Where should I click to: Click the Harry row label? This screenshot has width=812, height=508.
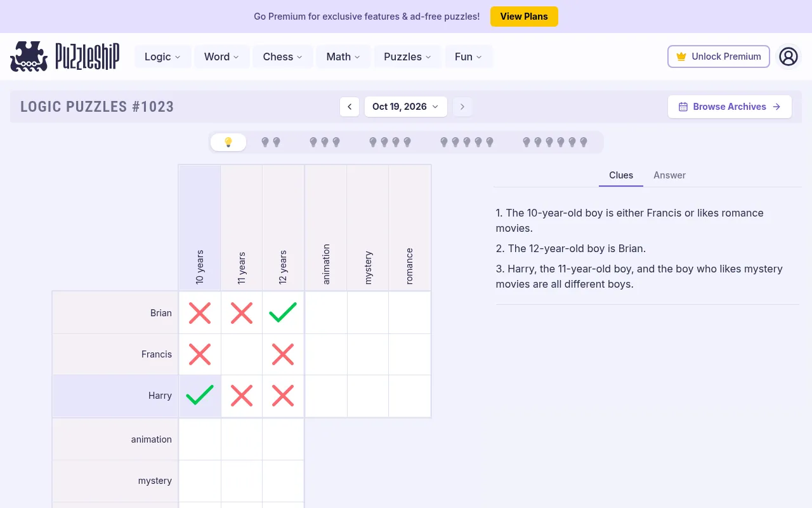(115, 396)
